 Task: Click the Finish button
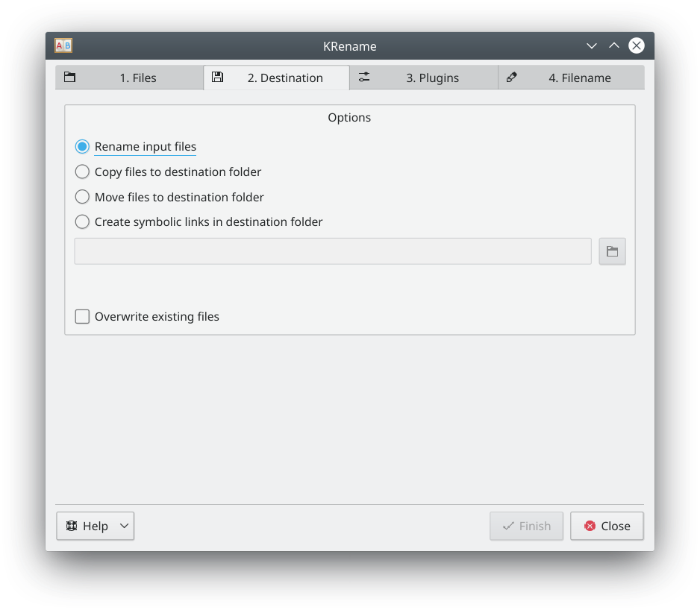point(526,526)
